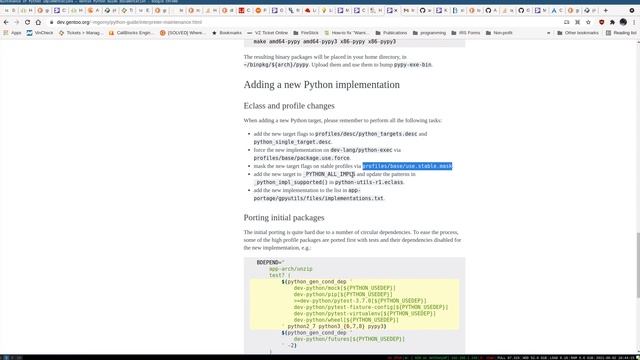This screenshot has height=360, width=640.
Task: Click the pypy-exe-bin code text
Action: click(412, 64)
